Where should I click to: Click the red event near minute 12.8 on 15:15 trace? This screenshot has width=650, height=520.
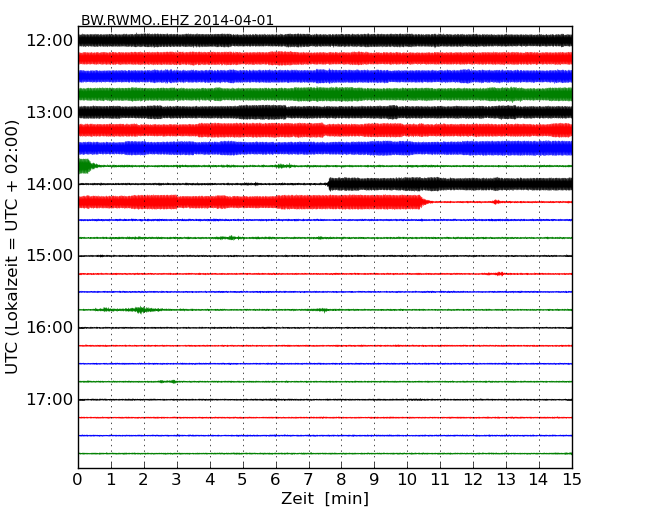coord(500,274)
